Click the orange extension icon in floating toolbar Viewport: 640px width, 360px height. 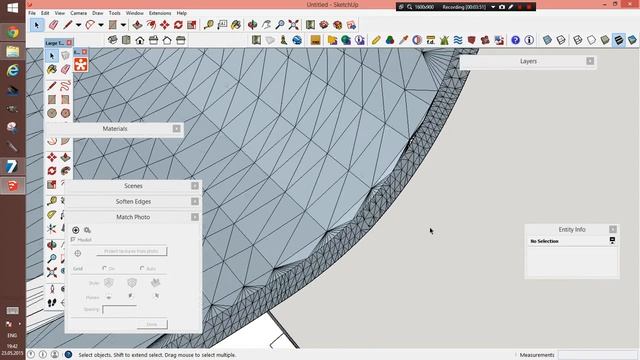coord(81,64)
